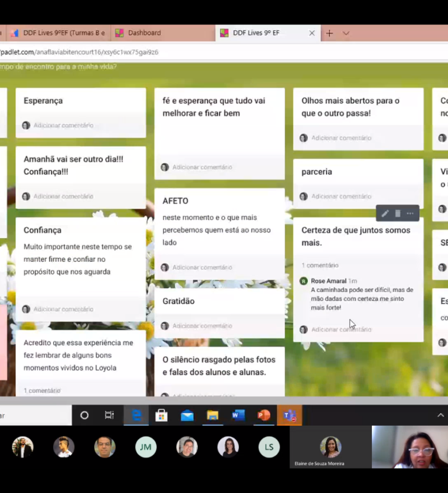
Task: Open Task View on the taskbar
Action: pyautogui.click(x=109, y=416)
